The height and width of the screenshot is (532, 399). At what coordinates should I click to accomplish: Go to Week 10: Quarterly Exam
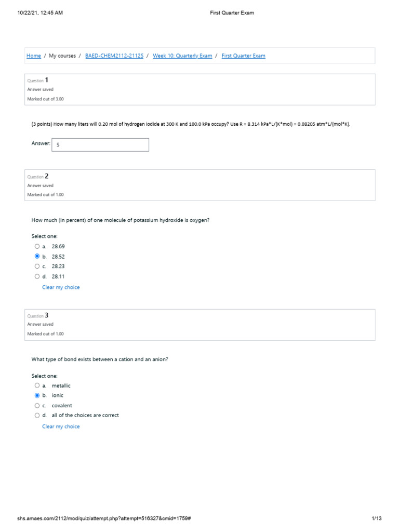pyautogui.click(x=182, y=56)
